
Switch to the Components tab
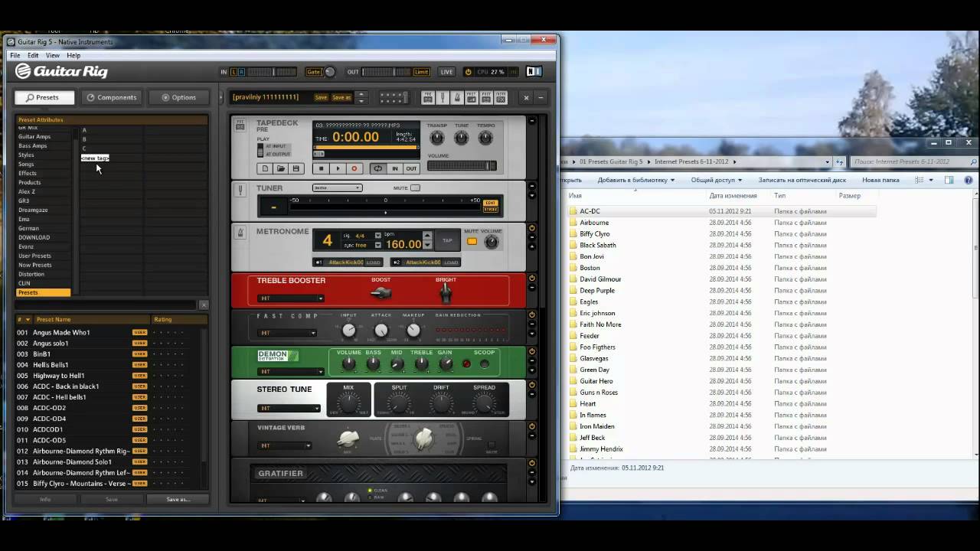(x=112, y=97)
